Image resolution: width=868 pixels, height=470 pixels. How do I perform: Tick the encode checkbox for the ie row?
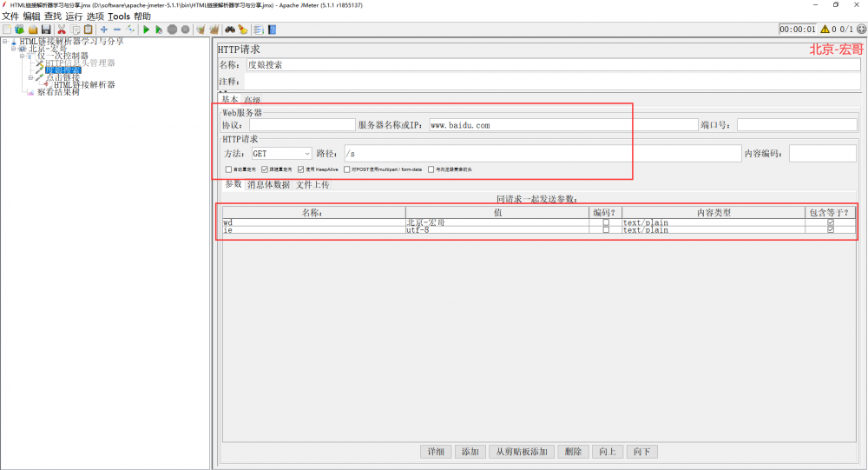606,230
